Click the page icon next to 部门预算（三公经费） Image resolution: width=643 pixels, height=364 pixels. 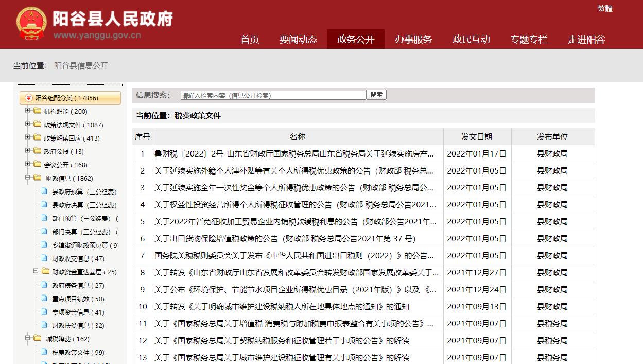(x=44, y=218)
